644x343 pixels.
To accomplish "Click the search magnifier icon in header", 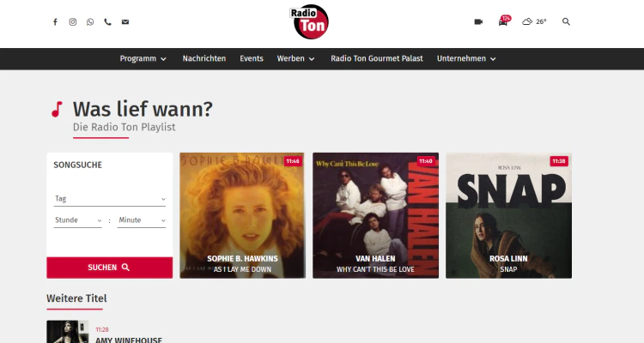I will pos(566,21).
